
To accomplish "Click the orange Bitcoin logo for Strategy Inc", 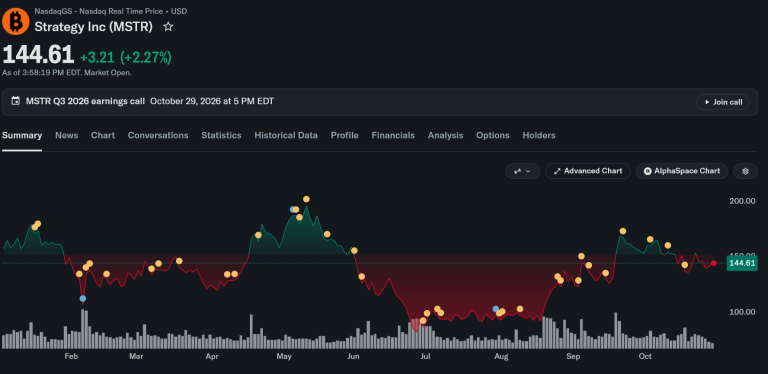I will tap(16, 22).
